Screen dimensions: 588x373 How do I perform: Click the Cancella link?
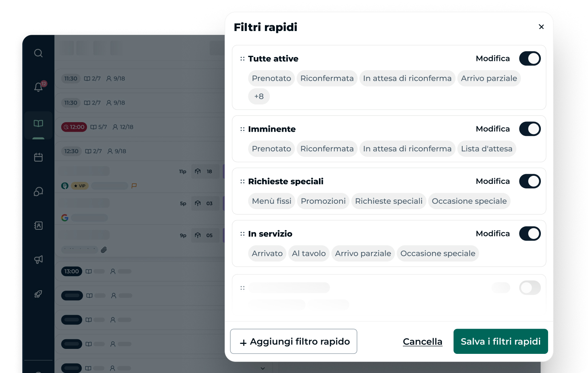(422, 342)
